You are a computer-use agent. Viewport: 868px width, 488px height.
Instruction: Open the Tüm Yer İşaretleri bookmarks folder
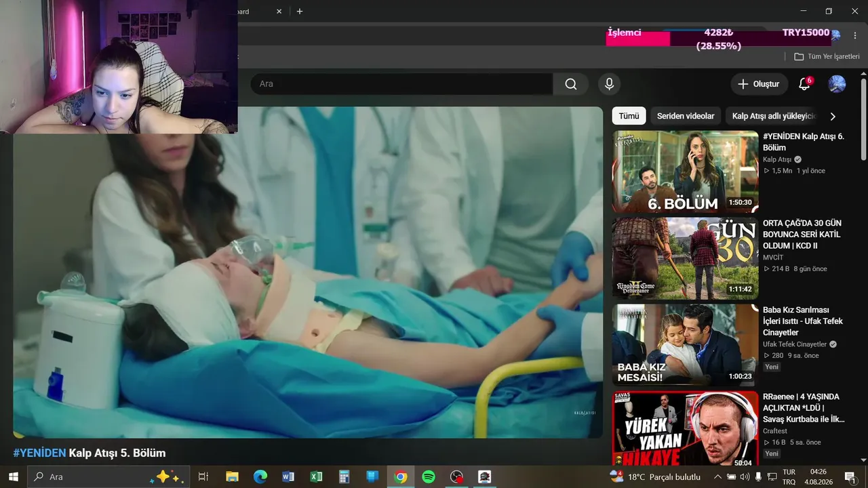tap(827, 56)
